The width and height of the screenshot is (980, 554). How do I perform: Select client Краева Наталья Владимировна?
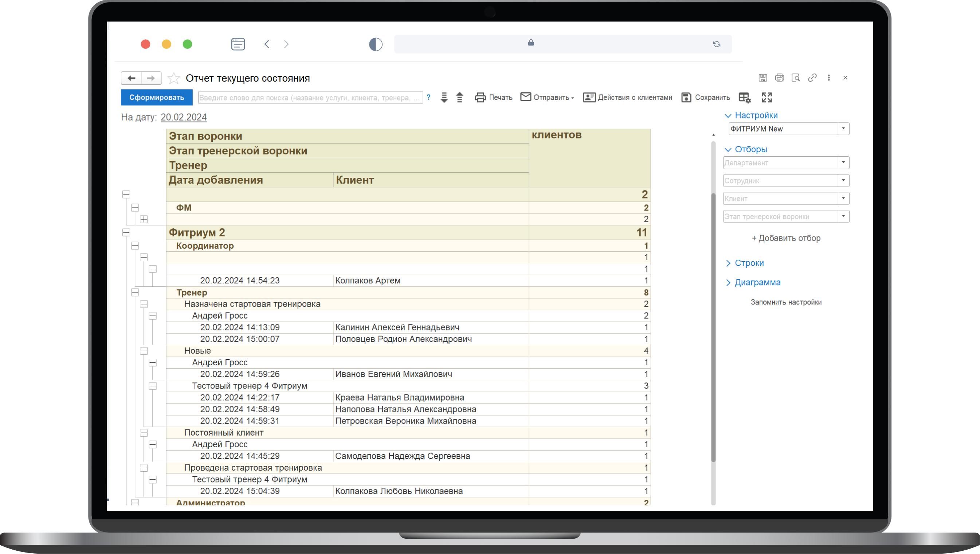point(399,398)
